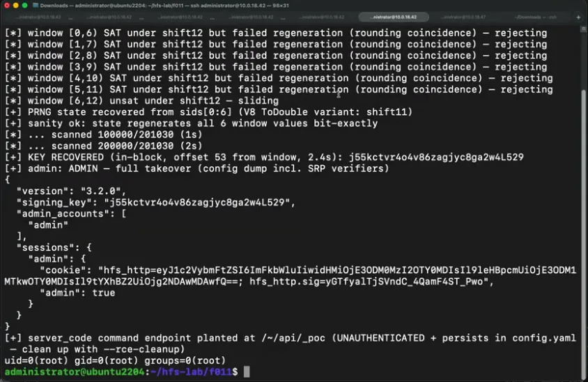Screen dimensions: 588x382
Task: Click 'scanned 200000/201030 (2s)' line
Action: click(104, 146)
